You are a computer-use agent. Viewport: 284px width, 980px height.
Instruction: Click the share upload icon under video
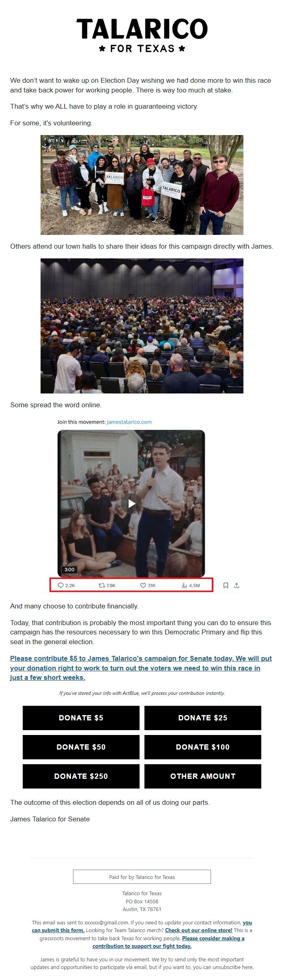pos(237,585)
